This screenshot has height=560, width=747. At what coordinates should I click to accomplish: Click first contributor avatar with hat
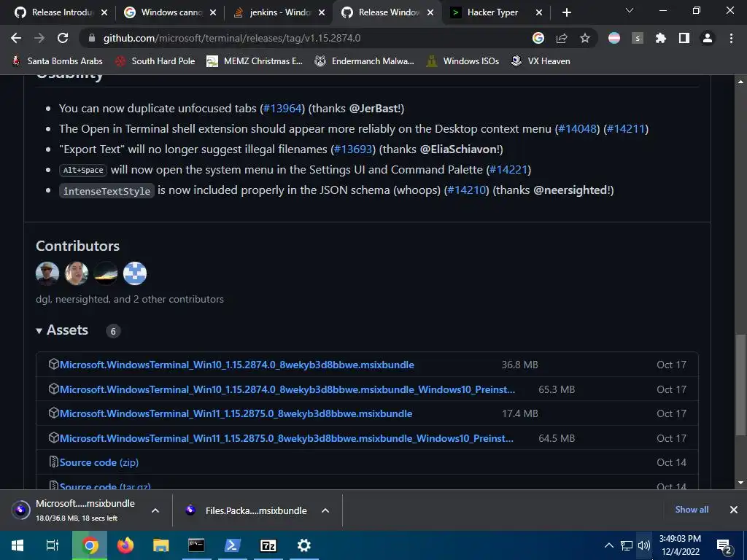(x=47, y=273)
